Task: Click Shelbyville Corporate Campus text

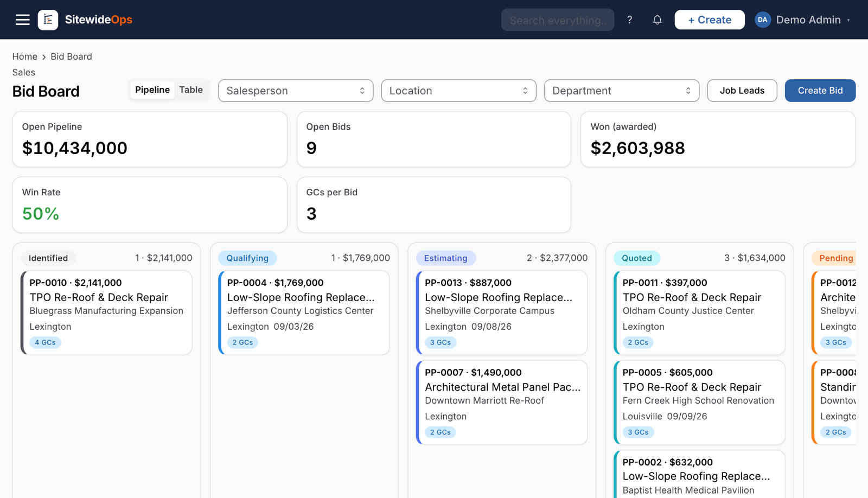Action: 489,311
